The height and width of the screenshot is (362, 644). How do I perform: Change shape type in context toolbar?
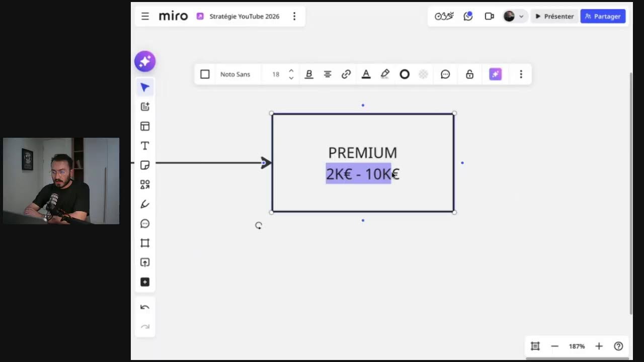click(205, 74)
